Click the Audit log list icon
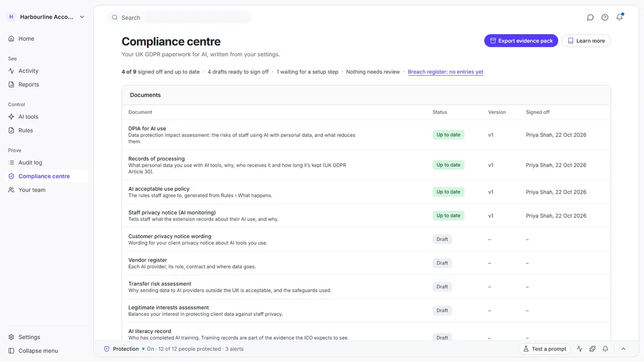This screenshot has width=644, height=362. click(x=11, y=162)
